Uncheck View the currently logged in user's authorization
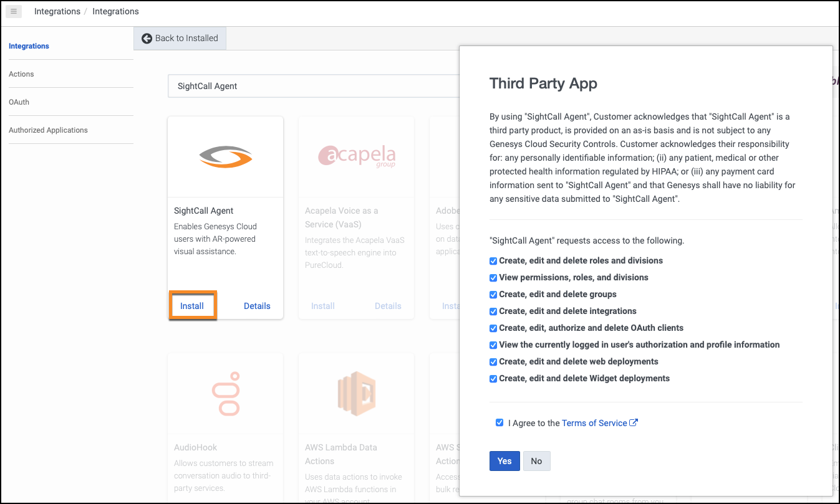Screen dimensions: 840x504 click(493, 345)
